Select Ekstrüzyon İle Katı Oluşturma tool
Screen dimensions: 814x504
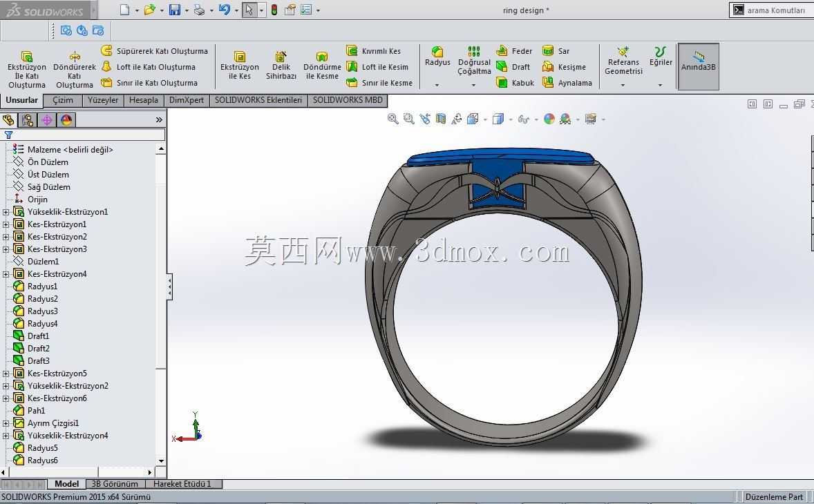[x=27, y=70]
